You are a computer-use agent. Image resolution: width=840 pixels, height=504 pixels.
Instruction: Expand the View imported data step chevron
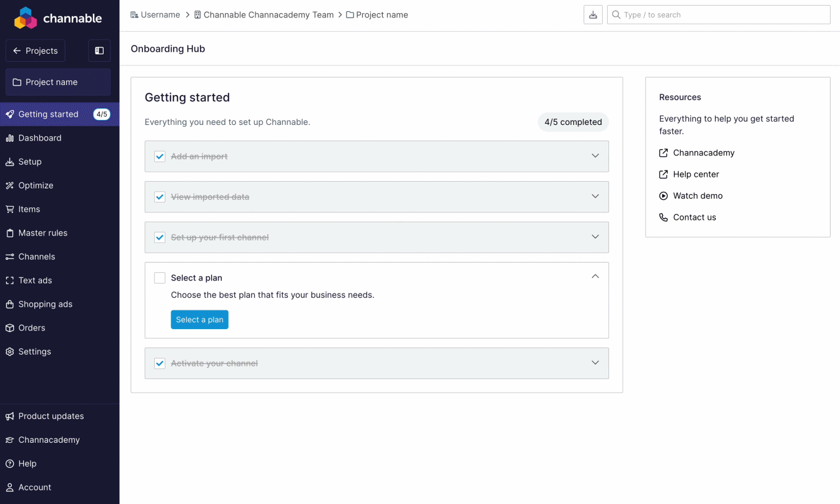click(595, 196)
